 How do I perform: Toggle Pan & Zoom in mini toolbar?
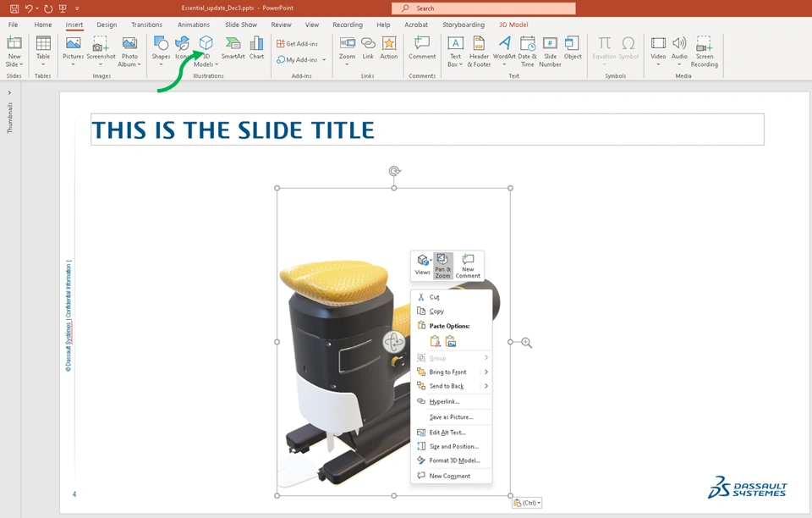coord(442,266)
